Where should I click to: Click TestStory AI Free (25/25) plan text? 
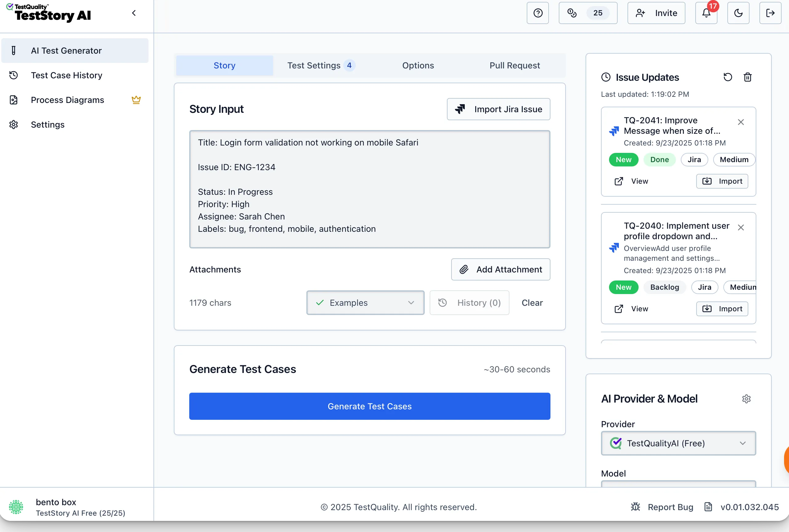point(80,513)
